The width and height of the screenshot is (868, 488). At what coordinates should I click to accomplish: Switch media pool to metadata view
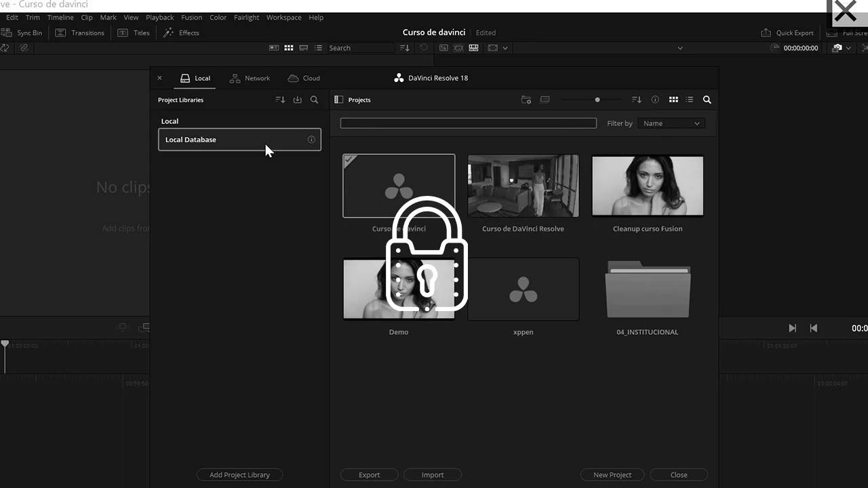coord(274,48)
